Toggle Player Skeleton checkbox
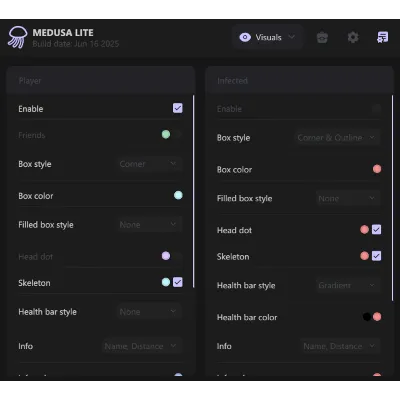The height and width of the screenshot is (400, 400). click(x=178, y=282)
